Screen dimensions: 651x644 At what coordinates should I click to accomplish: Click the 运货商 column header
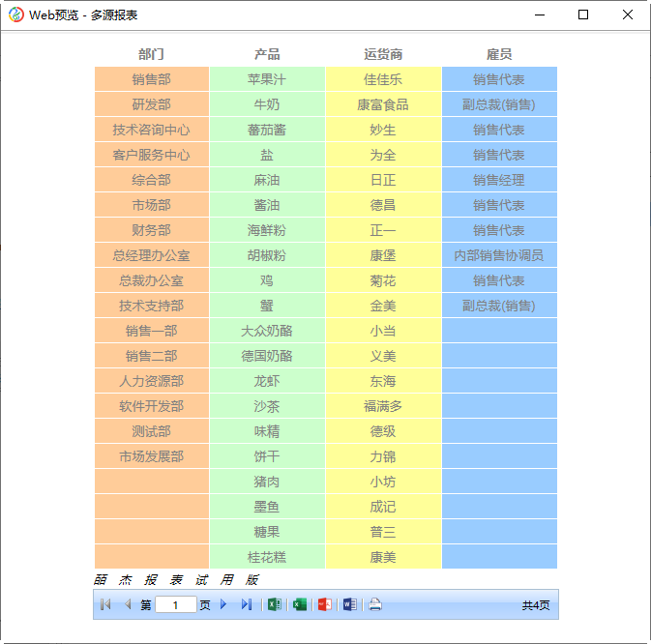(x=383, y=54)
